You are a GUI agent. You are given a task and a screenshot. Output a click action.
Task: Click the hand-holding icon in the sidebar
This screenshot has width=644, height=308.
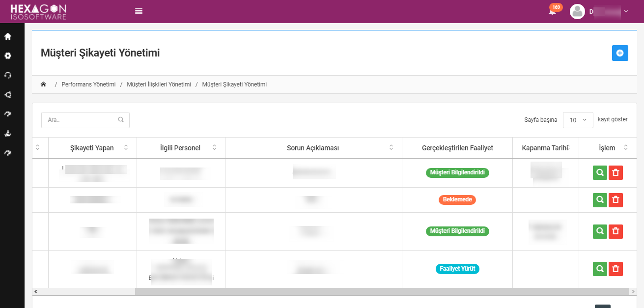tap(8, 134)
